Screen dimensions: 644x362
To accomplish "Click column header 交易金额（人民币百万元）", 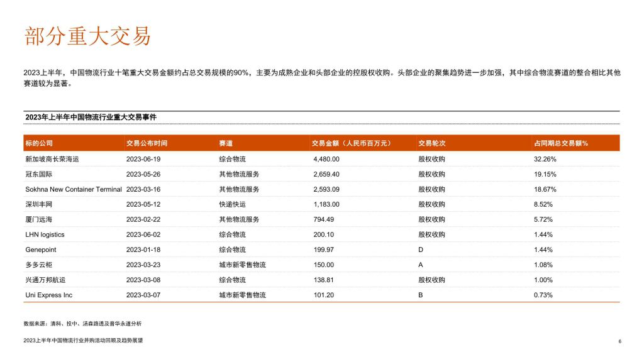I will coord(351,143).
